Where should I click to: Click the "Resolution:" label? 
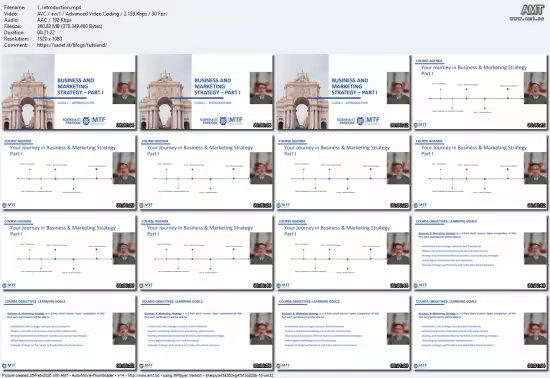[x=16, y=39]
